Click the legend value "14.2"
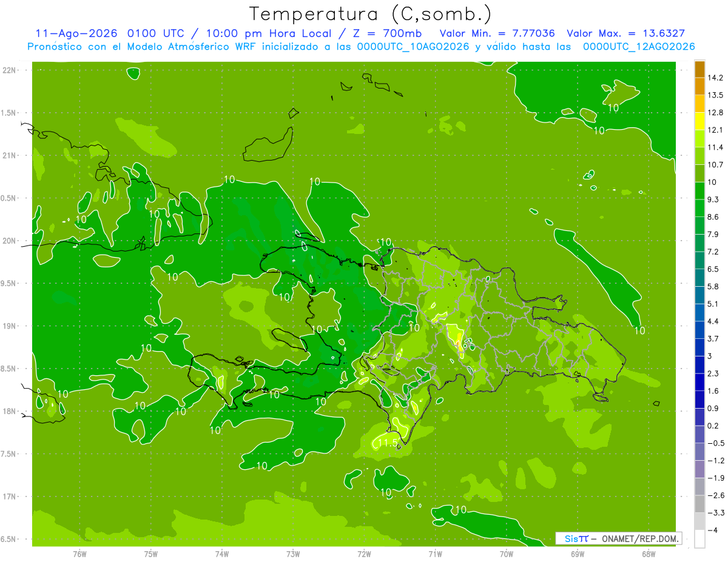Image resolution: width=728 pixels, height=562 pixels. 716,78
